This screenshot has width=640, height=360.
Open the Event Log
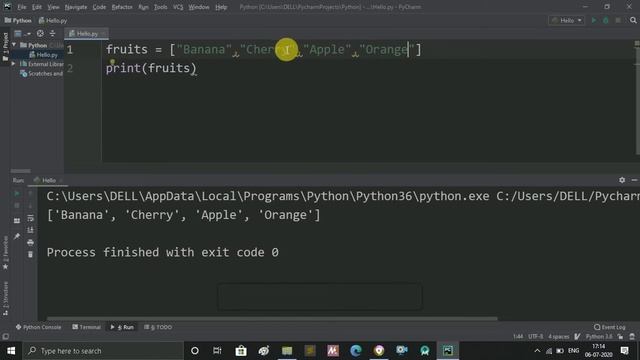click(610, 327)
